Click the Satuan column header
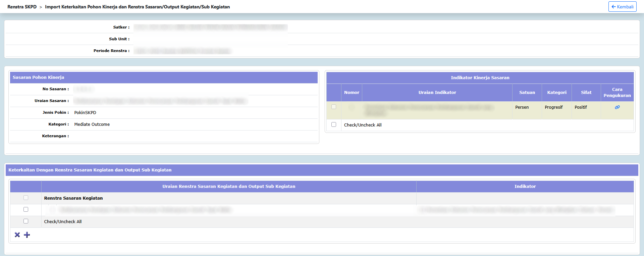The width and height of the screenshot is (644, 256). [527, 93]
